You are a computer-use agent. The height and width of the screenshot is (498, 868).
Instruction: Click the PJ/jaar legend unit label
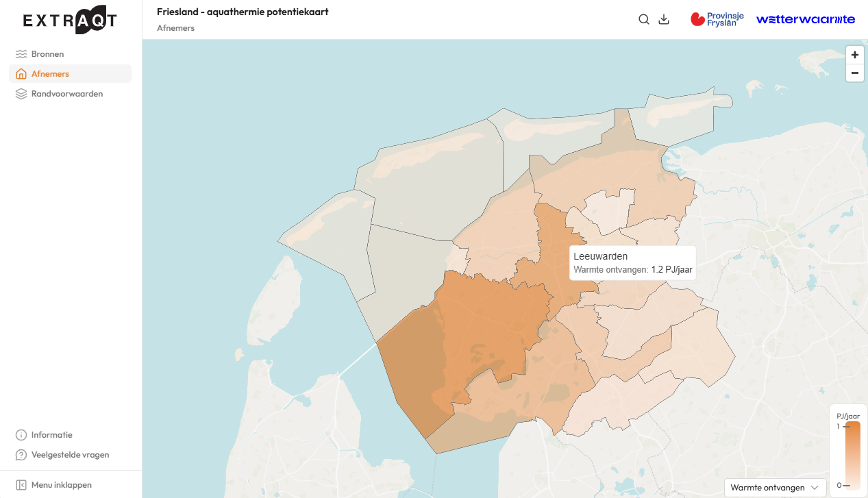tap(848, 416)
